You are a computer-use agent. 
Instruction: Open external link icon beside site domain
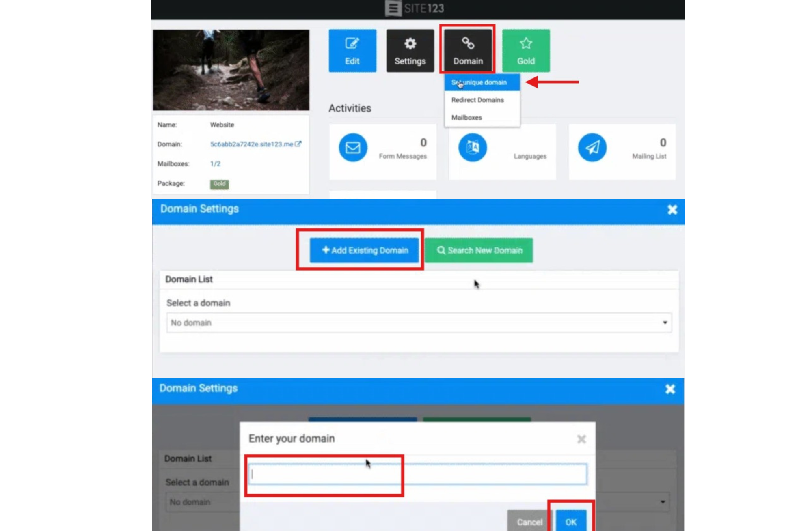(298, 144)
